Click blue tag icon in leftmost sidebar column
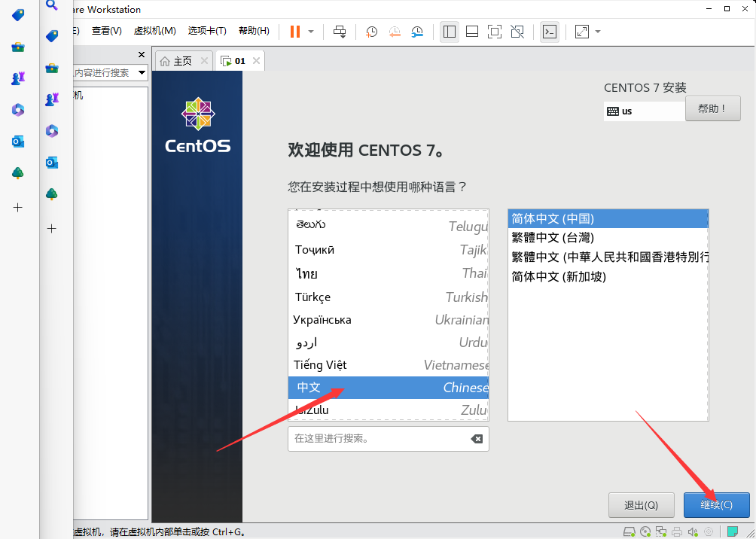756x539 pixels. (x=18, y=15)
